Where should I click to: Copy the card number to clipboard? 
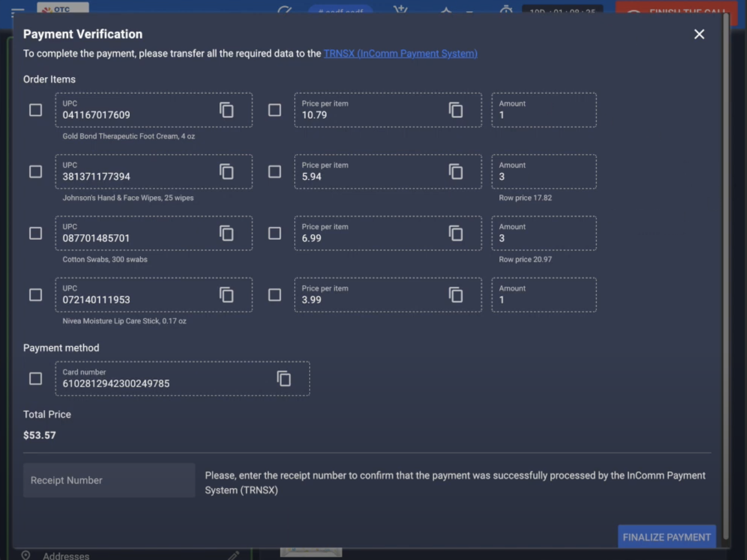(x=284, y=379)
